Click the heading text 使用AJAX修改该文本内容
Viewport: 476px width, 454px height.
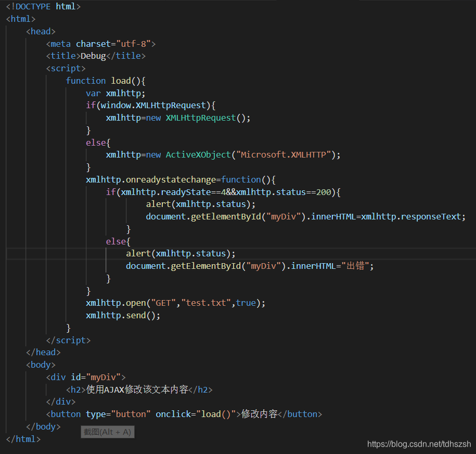click(x=137, y=390)
